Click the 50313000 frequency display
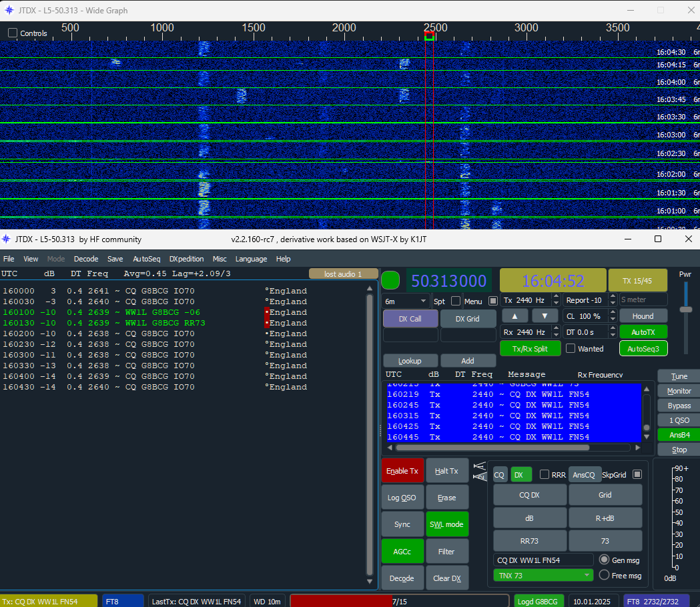Screen dimensions: 700x607 [x=448, y=281]
